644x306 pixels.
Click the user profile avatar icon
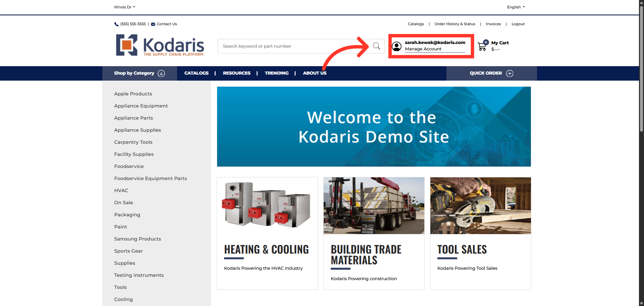(x=397, y=46)
